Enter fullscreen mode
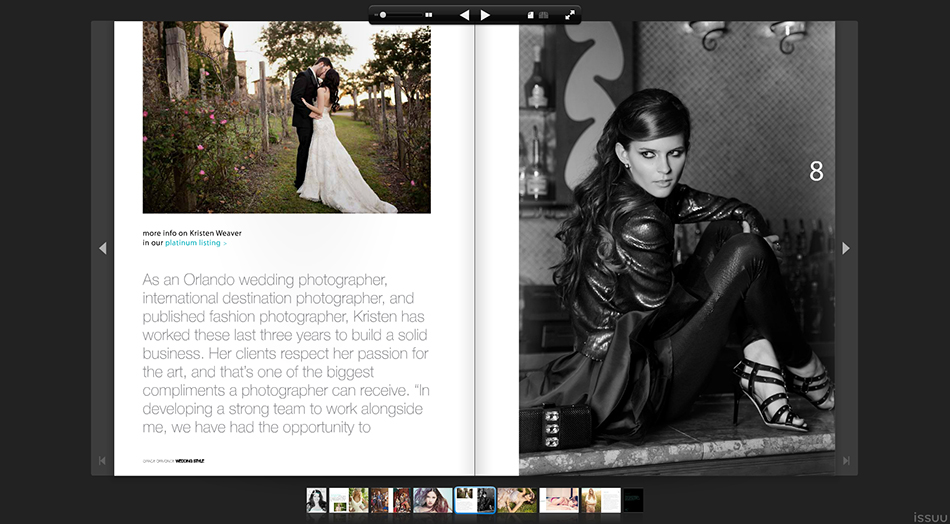The width and height of the screenshot is (950, 524). [x=570, y=15]
